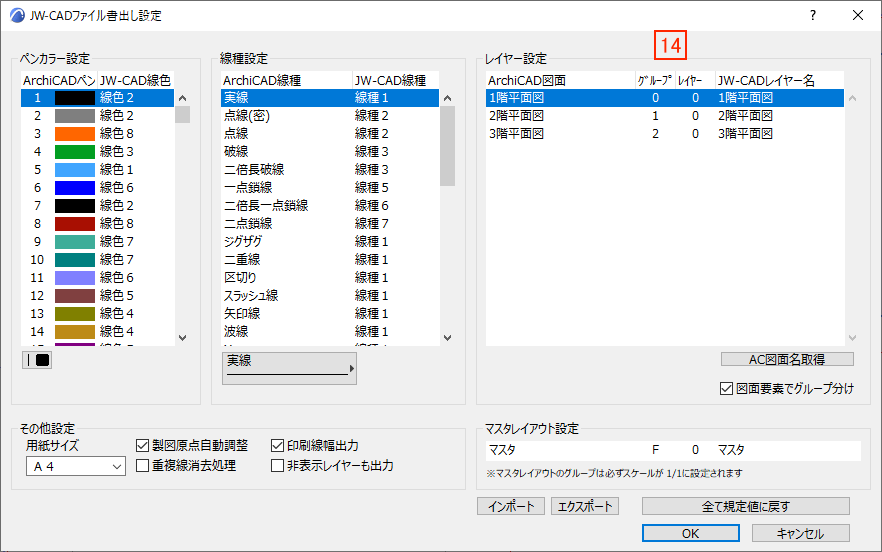Click the グループ column header
The image size is (882, 552).
pos(655,80)
